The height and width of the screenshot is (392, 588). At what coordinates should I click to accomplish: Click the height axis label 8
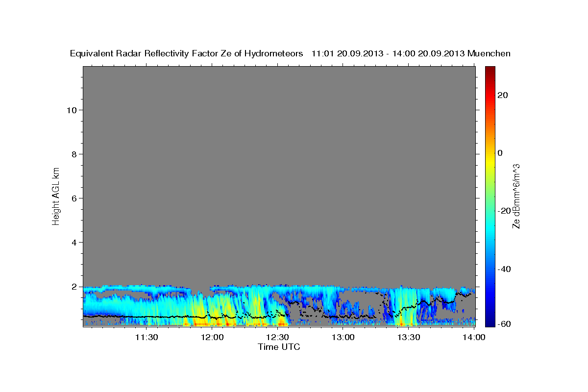point(73,154)
